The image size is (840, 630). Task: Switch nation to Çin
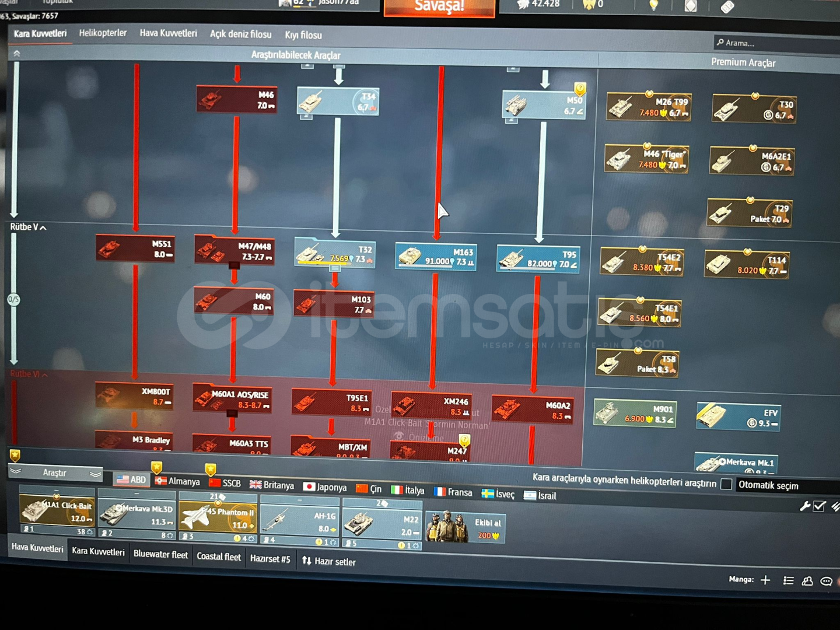click(369, 489)
